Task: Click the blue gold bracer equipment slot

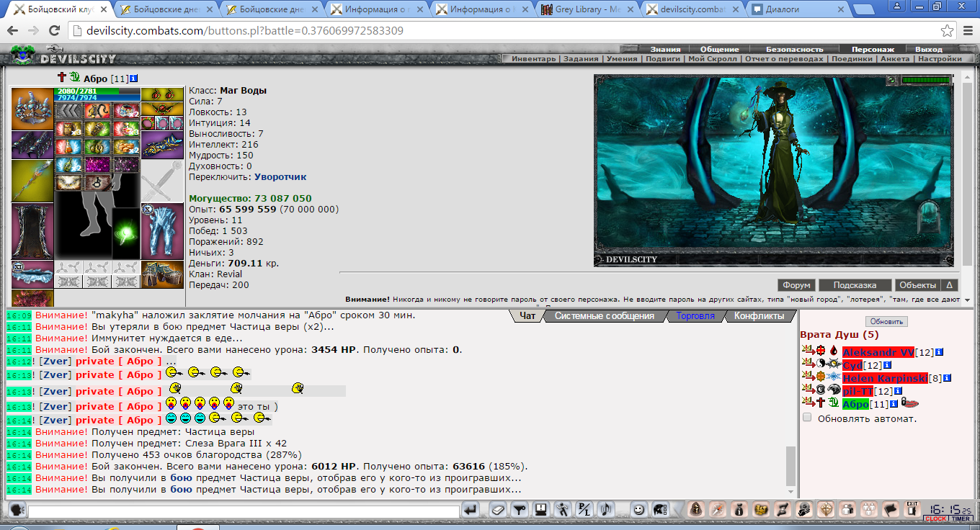Action: [162, 145]
